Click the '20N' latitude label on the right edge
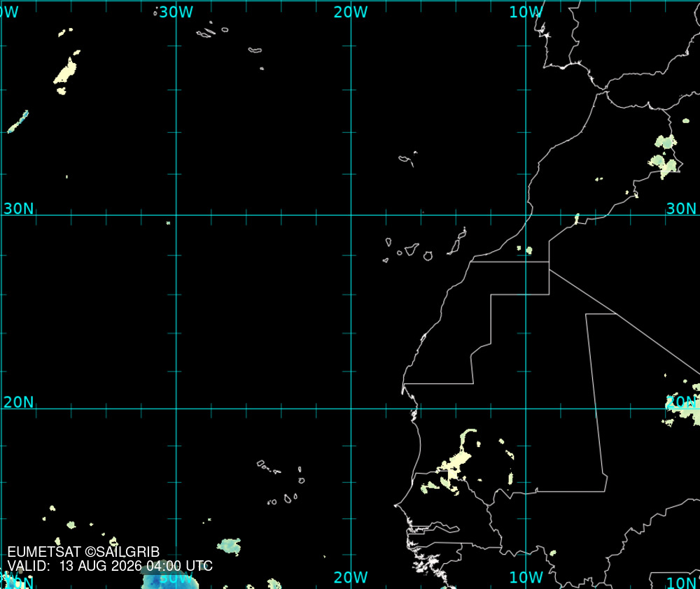Image resolution: width=700 pixels, height=589 pixels. pos(681,402)
